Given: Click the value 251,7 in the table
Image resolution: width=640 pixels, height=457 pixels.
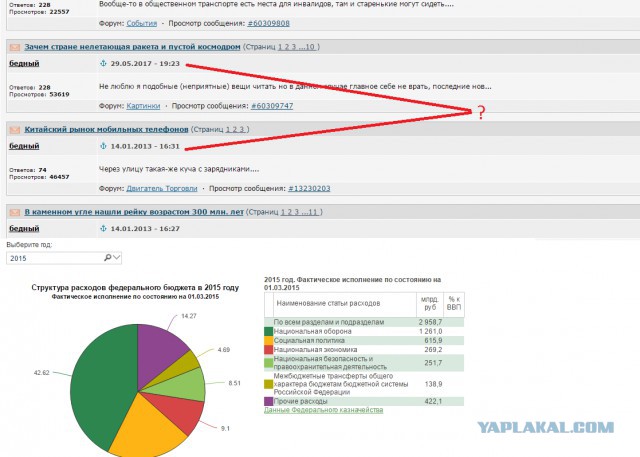Looking at the screenshot, I should (x=433, y=363).
